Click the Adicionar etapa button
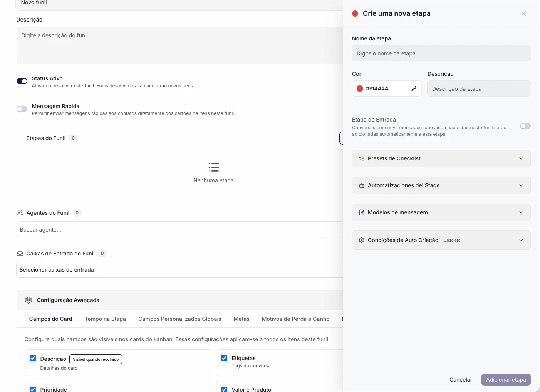The image size is (540, 392). click(x=506, y=380)
